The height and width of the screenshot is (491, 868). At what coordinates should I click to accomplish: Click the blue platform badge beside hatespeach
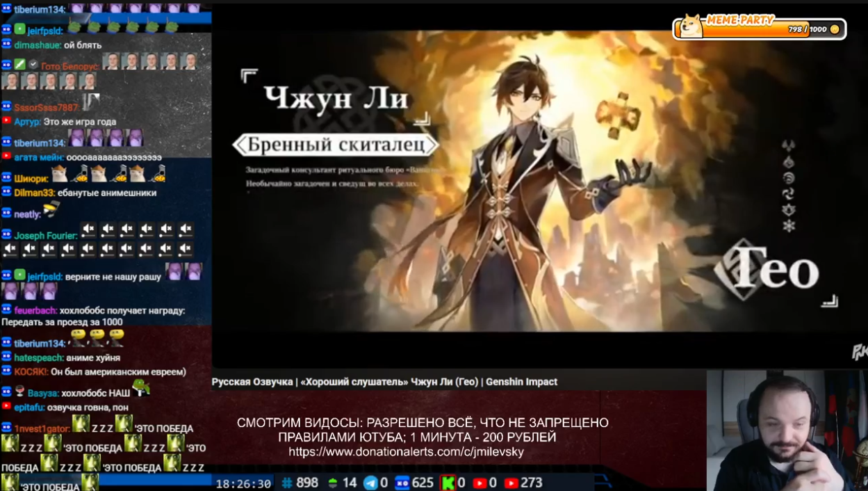click(6, 357)
